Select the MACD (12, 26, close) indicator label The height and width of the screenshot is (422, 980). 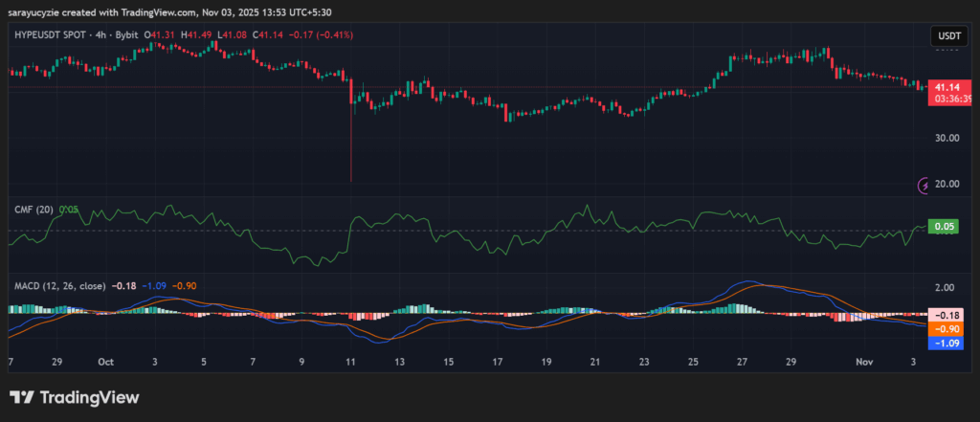(x=59, y=285)
